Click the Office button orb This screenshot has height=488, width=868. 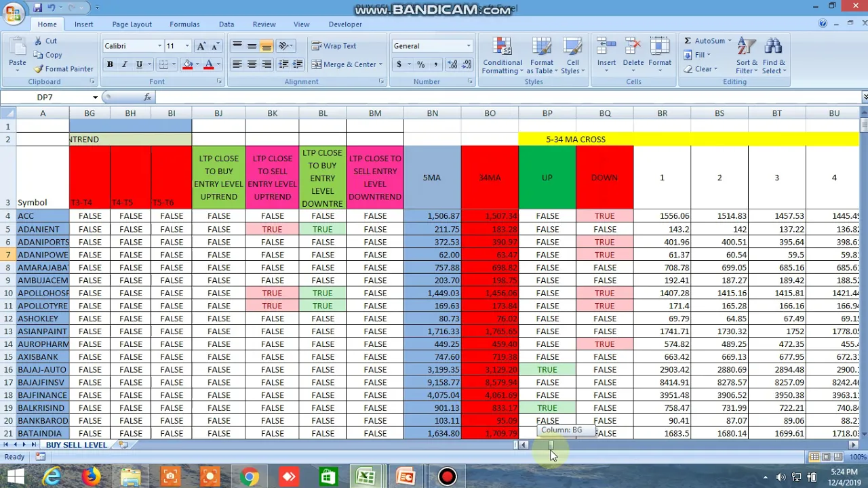(13, 12)
